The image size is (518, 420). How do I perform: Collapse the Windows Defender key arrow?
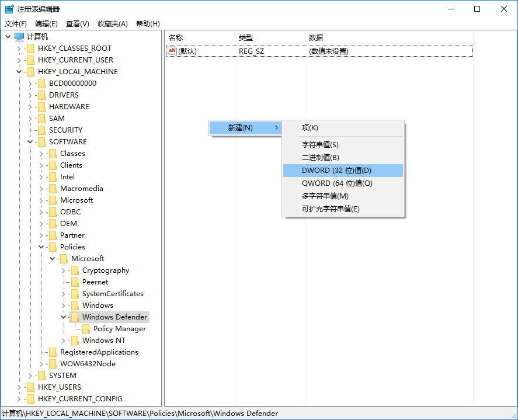point(63,317)
